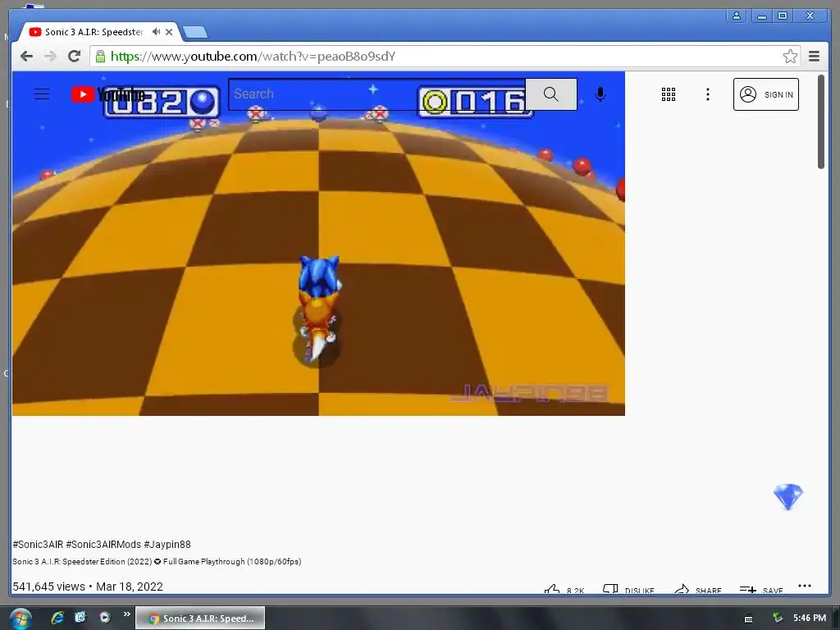Open the #Sonic3AIRMods hashtag link
Viewport: 840px width, 630px height.
[103, 545]
